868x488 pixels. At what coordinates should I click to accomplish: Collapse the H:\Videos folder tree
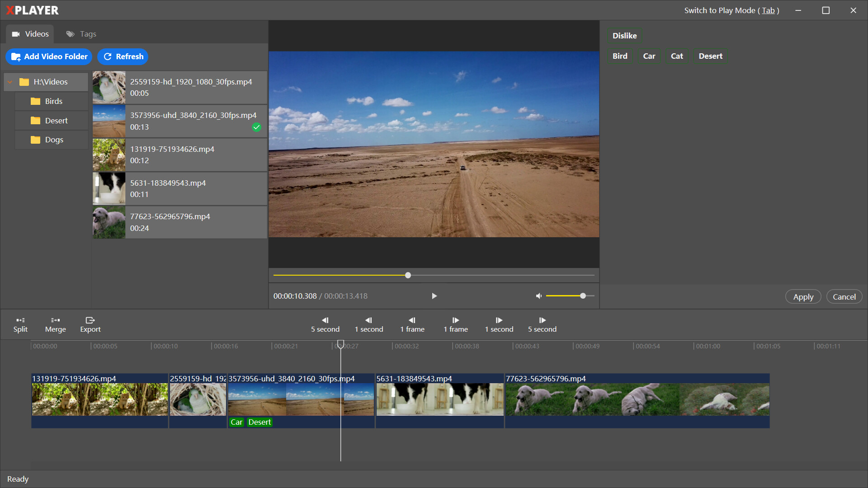10,82
